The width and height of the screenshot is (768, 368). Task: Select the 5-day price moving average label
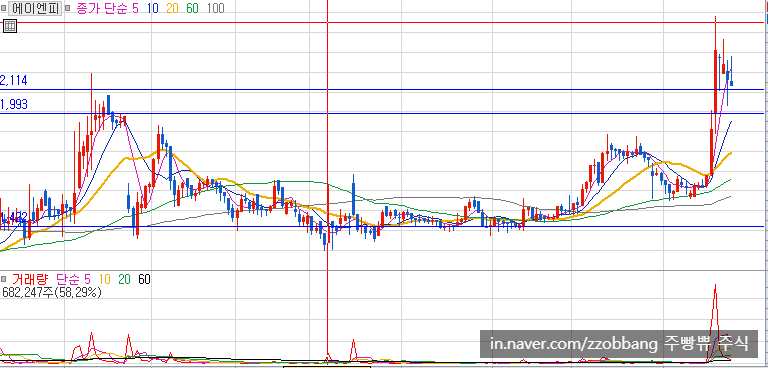(x=135, y=8)
